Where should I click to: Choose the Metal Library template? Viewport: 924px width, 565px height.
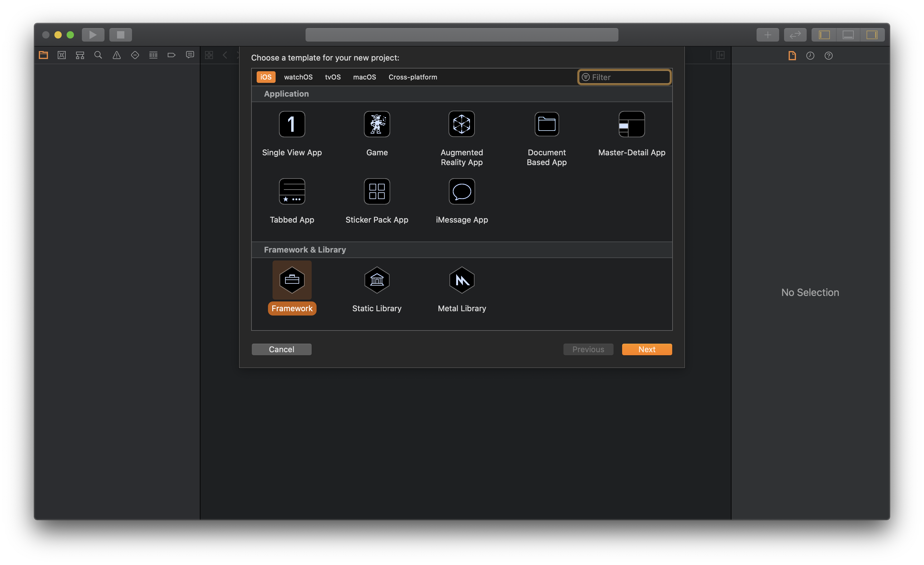tap(462, 280)
